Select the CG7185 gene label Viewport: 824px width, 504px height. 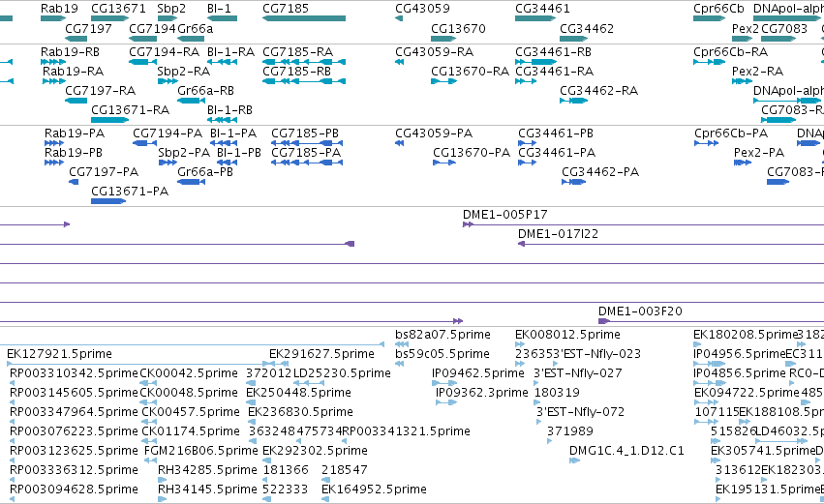286,9
